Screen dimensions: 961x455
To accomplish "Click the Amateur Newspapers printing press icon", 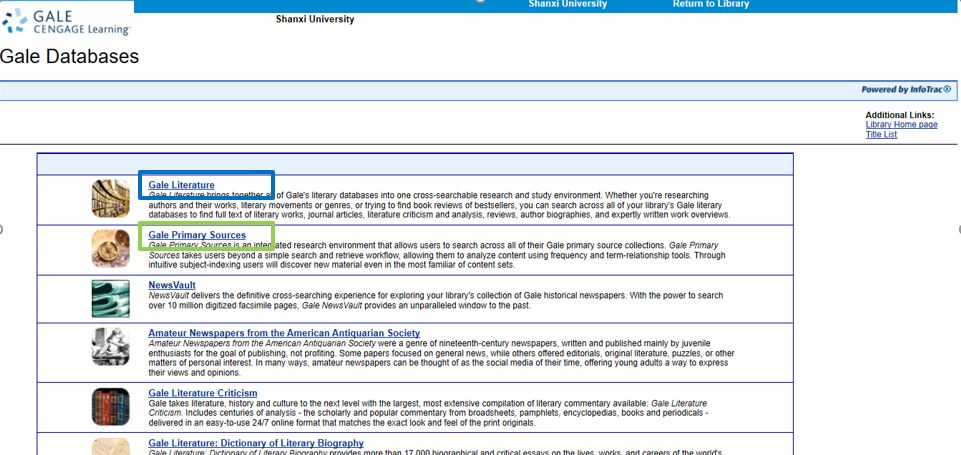I will tap(110, 347).
